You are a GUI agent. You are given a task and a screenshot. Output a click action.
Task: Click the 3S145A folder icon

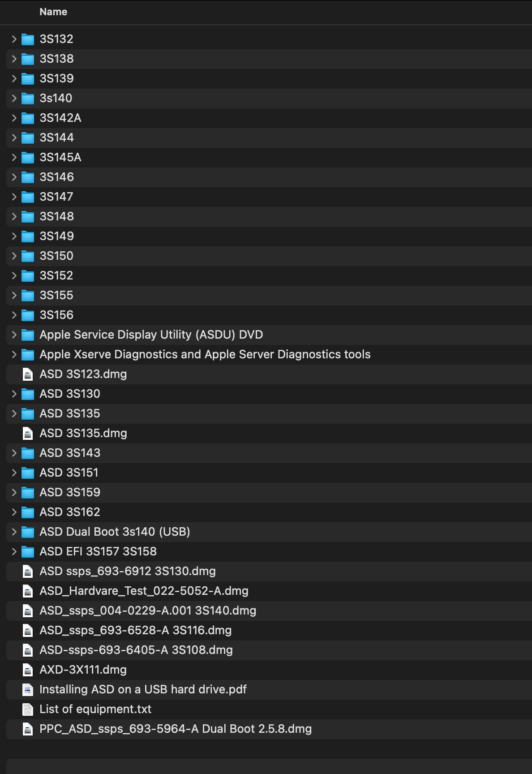[x=28, y=158]
